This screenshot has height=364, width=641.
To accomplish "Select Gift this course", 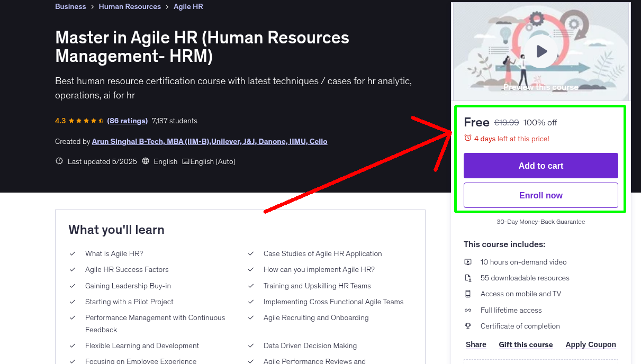I will 526,344.
